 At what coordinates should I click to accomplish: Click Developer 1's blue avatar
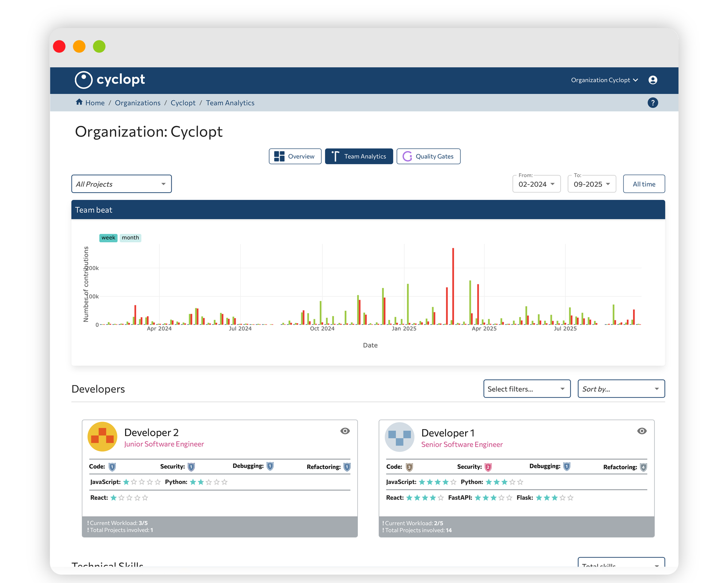tap(399, 437)
